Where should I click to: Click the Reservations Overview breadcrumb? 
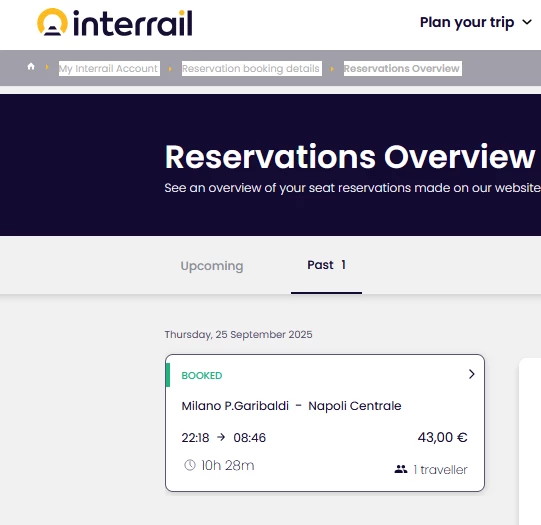click(x=403, y=68)
